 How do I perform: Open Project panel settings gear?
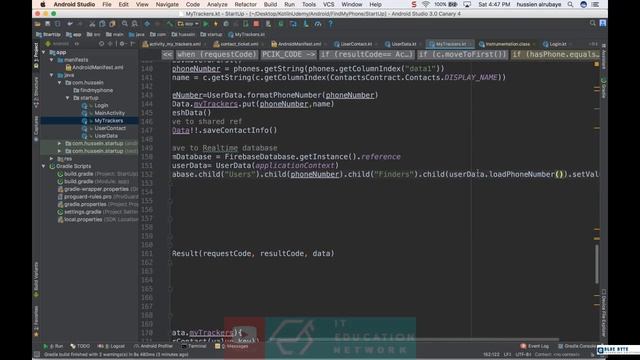(x=122, y=44)
